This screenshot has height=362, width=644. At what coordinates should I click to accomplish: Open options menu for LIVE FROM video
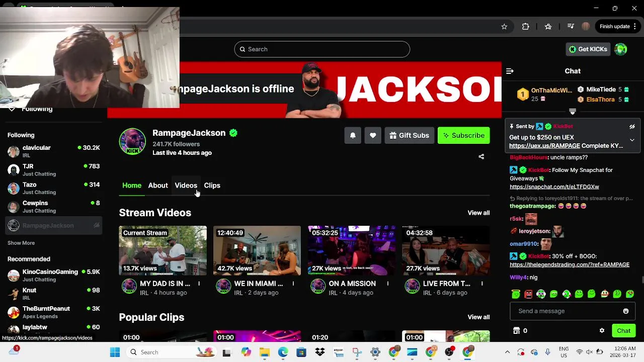(482, 284)
